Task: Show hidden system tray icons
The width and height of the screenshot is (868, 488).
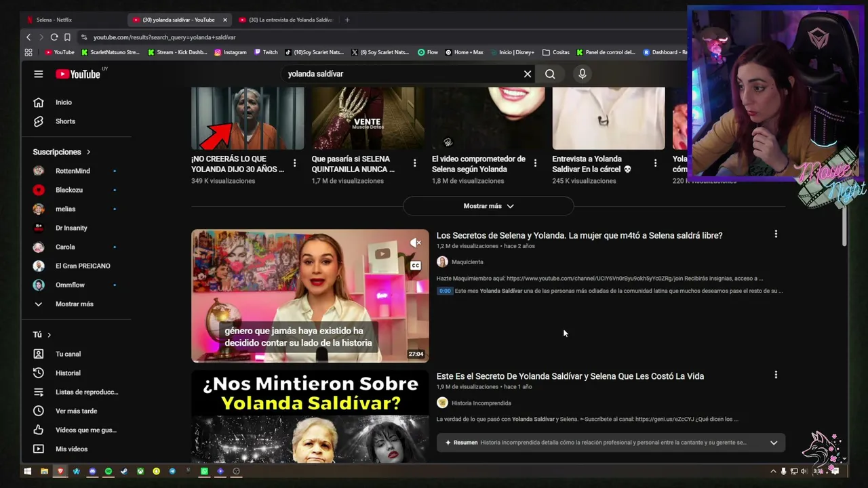Action: click(773, 471)
